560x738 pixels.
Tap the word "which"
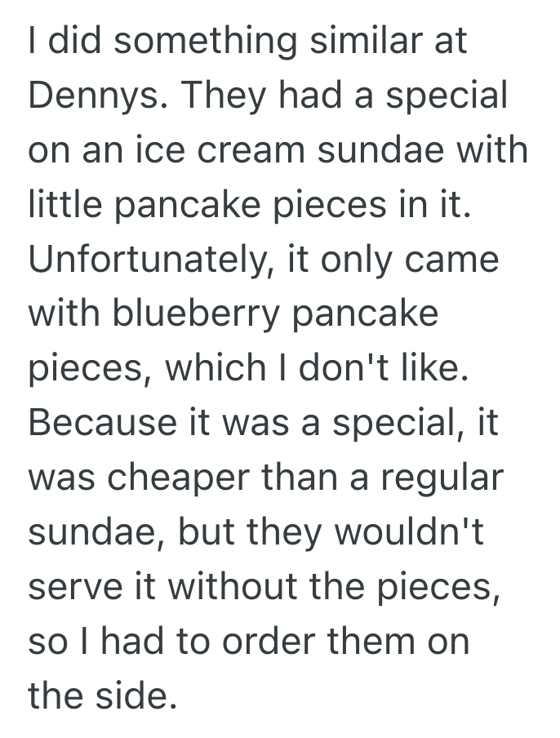click(x=215, y=368)
